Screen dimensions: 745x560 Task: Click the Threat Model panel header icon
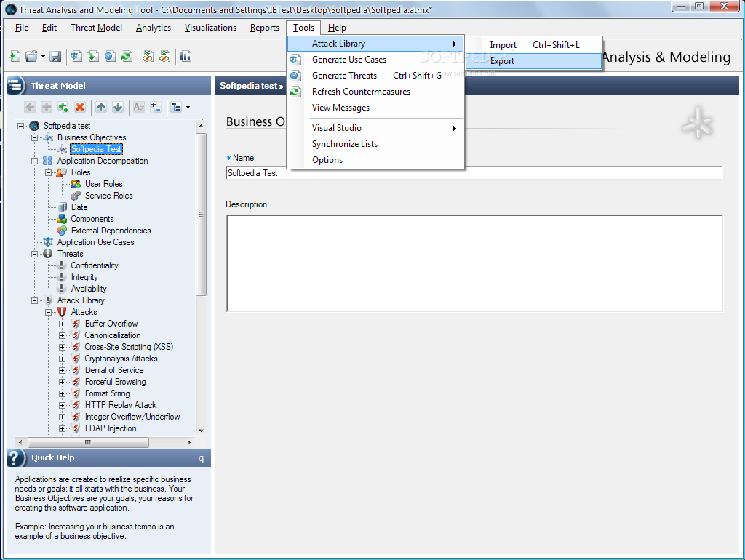pos(16,86)
